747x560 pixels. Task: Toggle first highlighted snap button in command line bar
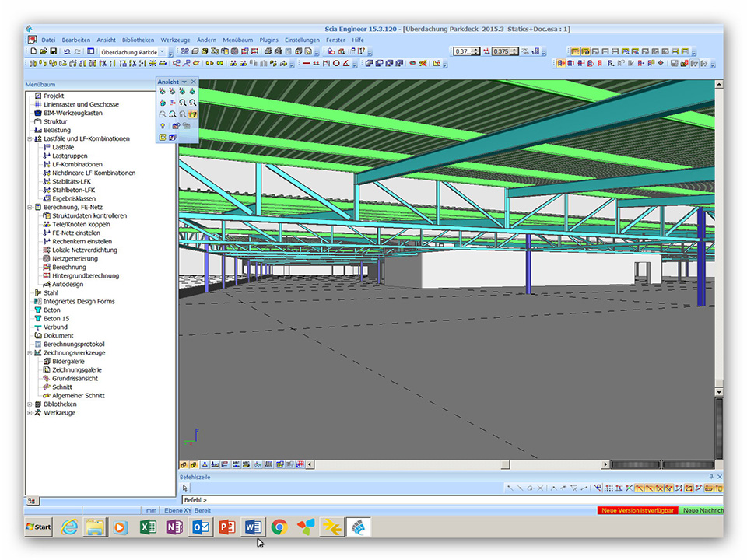click(638, 488)
